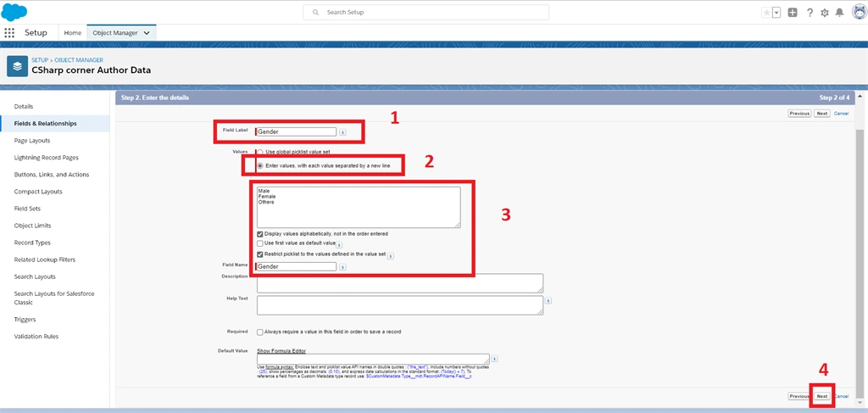Click the bottom Cancel link
The height and width of the screenshot is (413, 868).
pos(841,396)
